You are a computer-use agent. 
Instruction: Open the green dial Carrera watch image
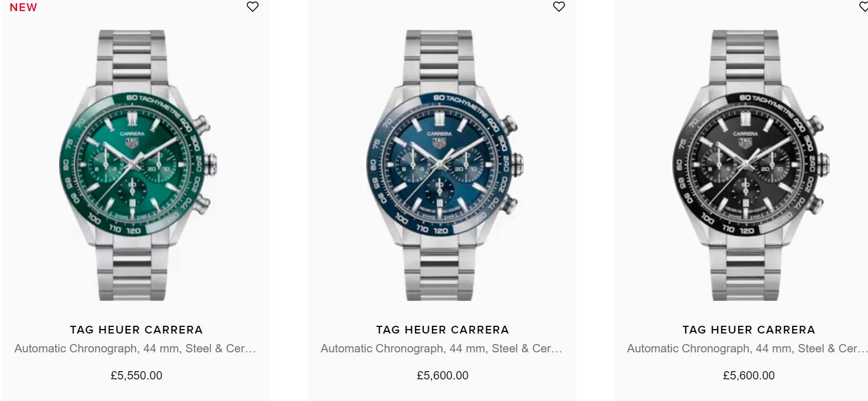click(x=136, y=165)
